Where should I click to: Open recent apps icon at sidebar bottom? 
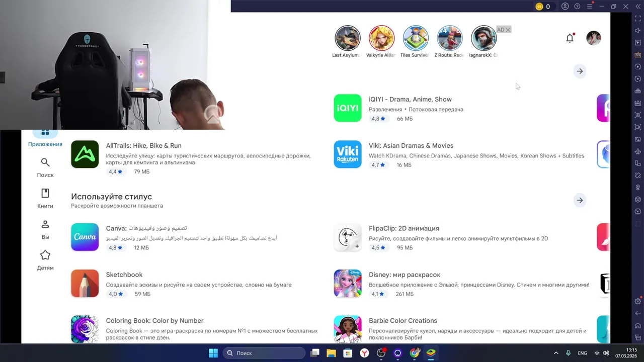coord(638,337)
